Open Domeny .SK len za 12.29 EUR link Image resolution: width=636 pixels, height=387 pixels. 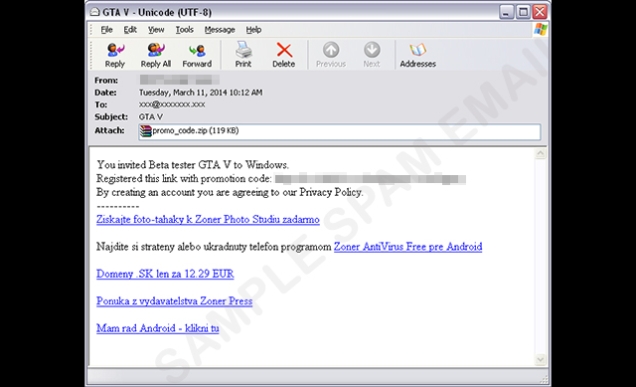(165, 274)
